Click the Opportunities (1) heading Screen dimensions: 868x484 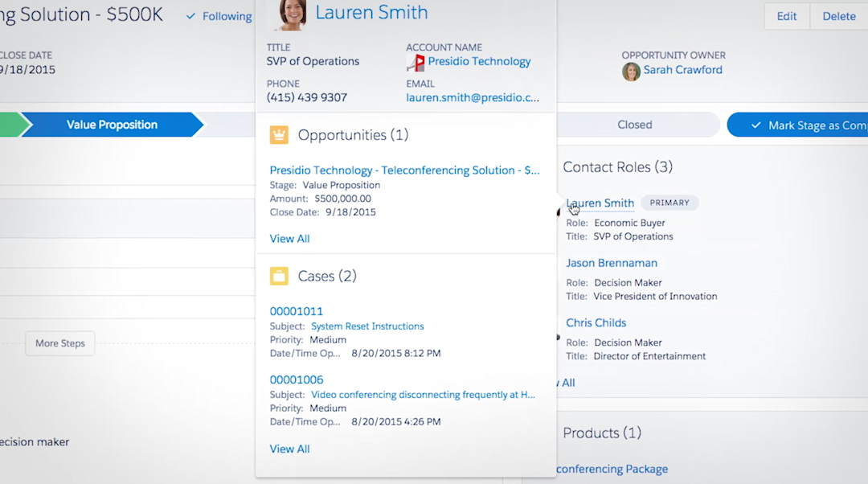click(x=353, y=135)
